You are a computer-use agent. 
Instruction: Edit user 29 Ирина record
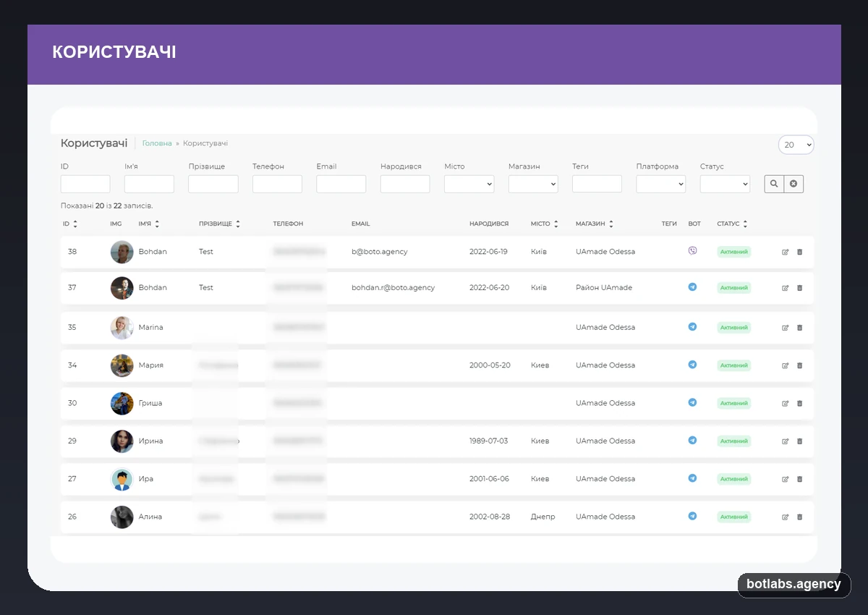[x=786, y=441]
